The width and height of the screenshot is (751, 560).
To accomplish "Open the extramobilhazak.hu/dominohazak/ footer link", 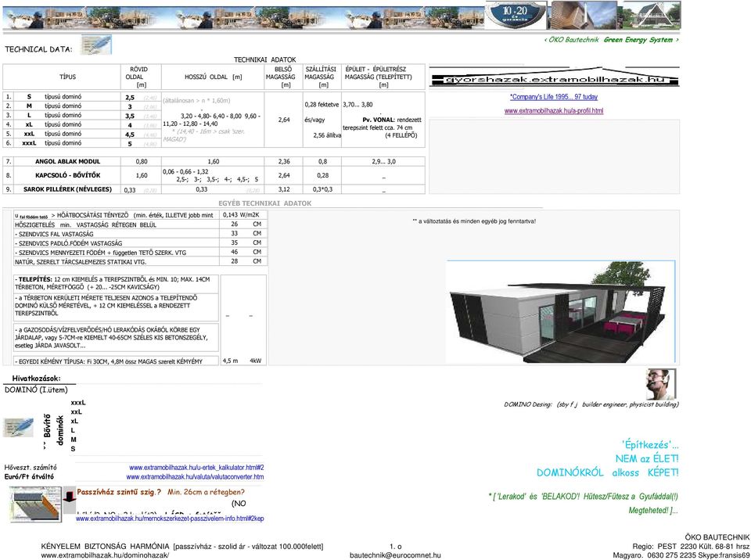I will (x=105, y=555).
